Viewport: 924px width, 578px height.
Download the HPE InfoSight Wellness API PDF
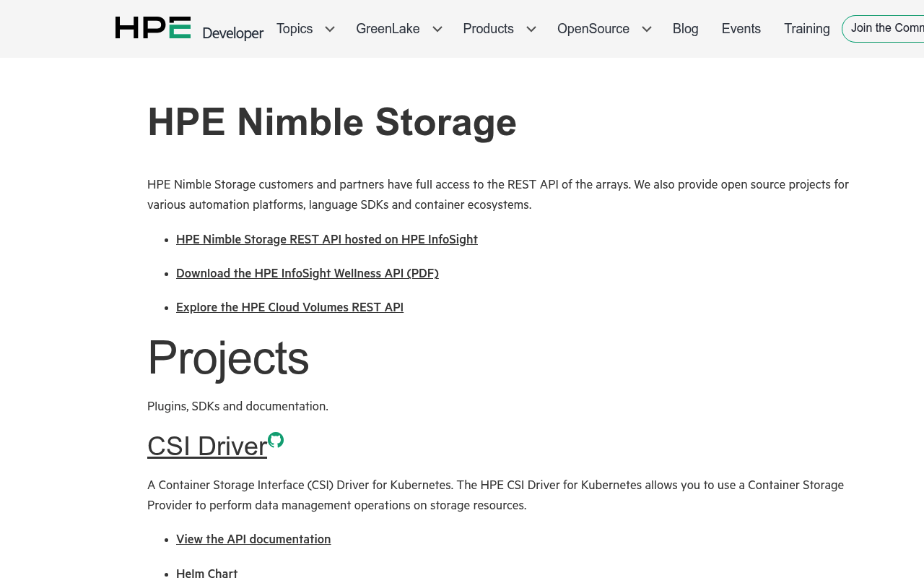click(308, 273)
